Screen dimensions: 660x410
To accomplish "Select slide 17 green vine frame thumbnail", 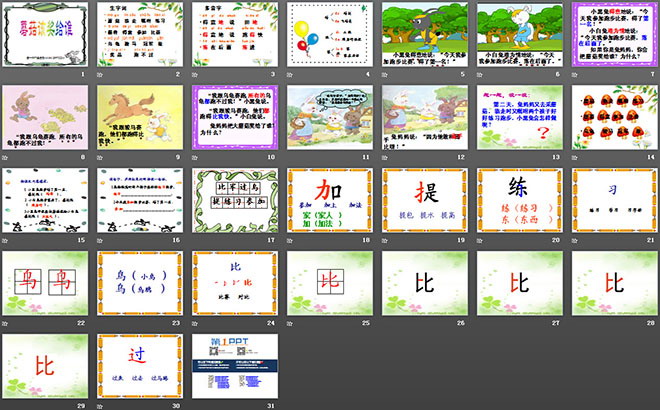I will (x=235, y=200).
